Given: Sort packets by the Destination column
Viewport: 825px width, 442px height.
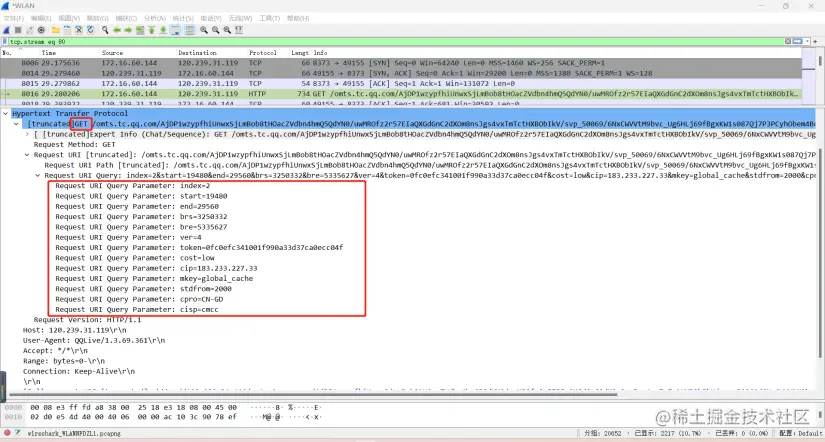Looking at the screenshot, I should pos(212,53).
